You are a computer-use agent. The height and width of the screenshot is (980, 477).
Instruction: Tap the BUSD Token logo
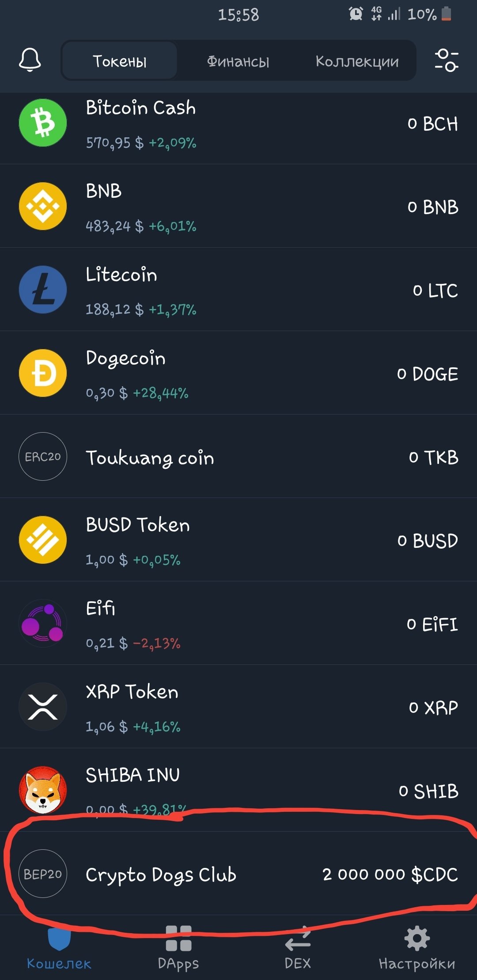tap(43, 540)
